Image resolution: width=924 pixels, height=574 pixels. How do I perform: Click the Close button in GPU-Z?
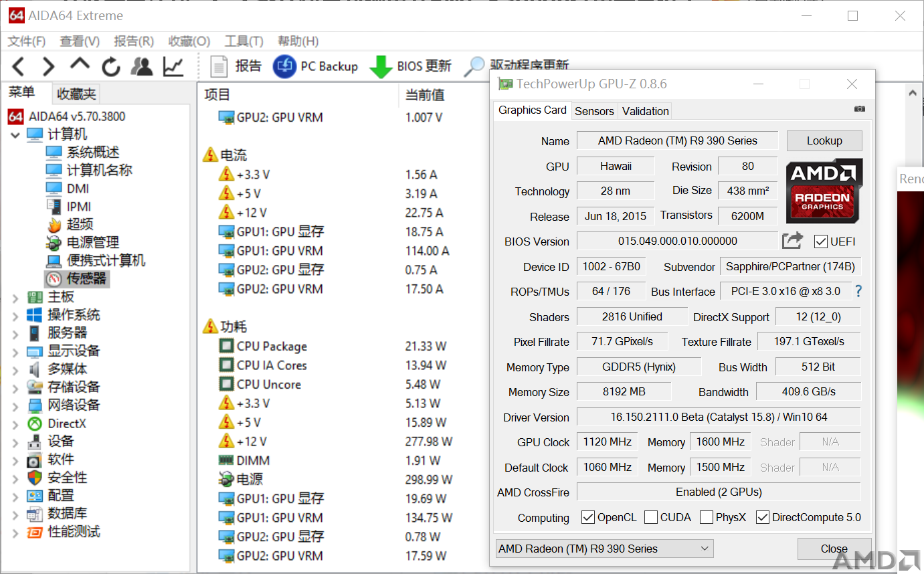click(x=834, y=549)
